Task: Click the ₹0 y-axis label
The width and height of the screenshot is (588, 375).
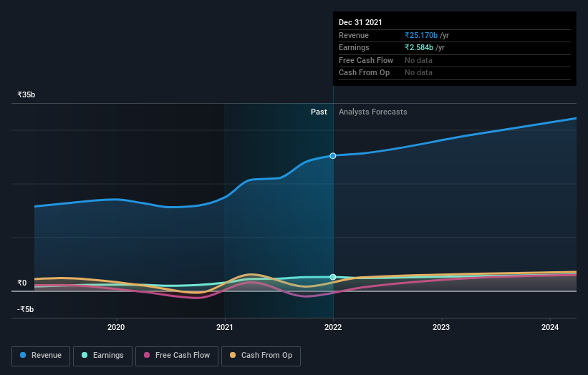Action: click(x=22, y=283)
